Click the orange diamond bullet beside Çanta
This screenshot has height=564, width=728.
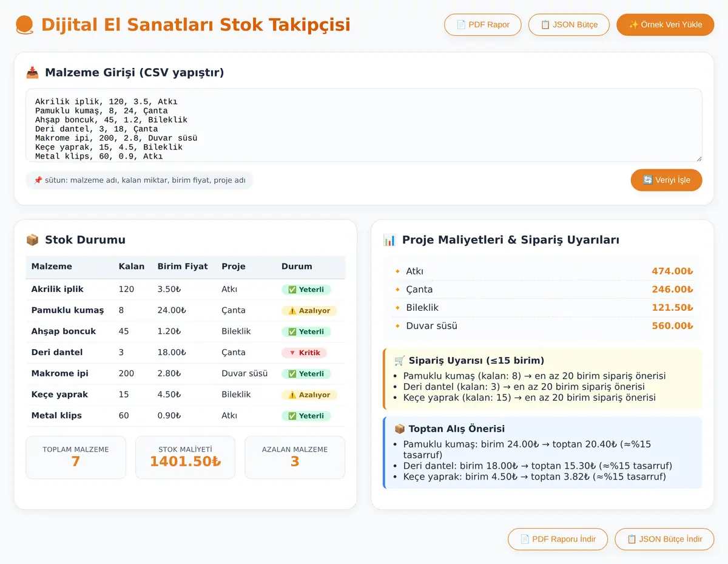(x=397, y=290)
